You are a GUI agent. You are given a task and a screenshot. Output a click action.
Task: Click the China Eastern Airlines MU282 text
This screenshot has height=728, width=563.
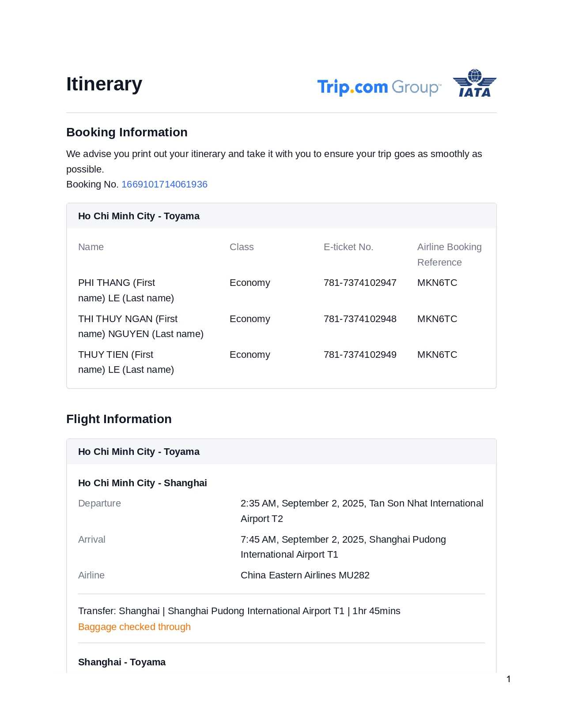tap(305, 575)
